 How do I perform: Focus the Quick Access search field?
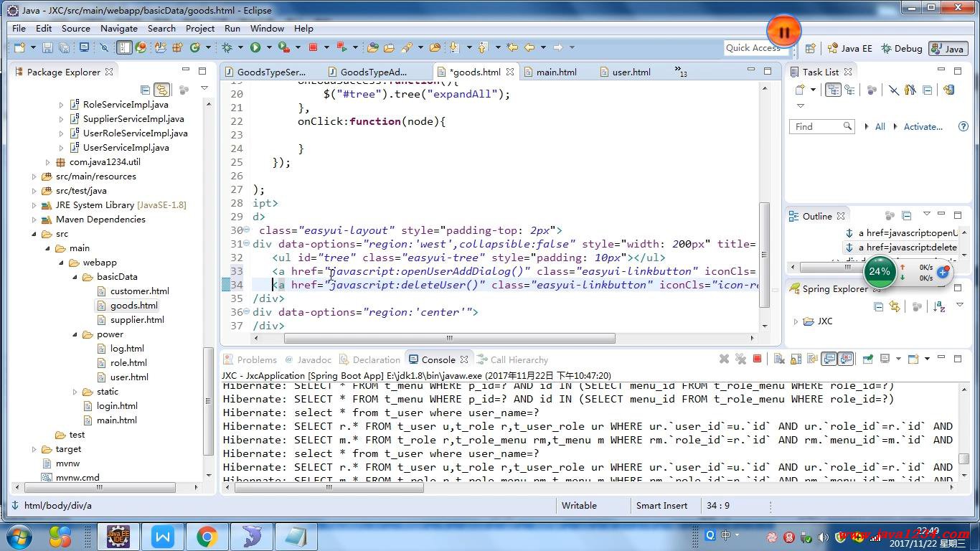coord(755,48)
